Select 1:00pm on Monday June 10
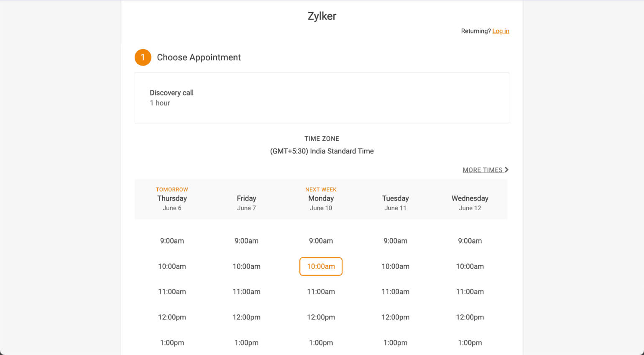This screenshot has width=644, height=355. point(321,342)
